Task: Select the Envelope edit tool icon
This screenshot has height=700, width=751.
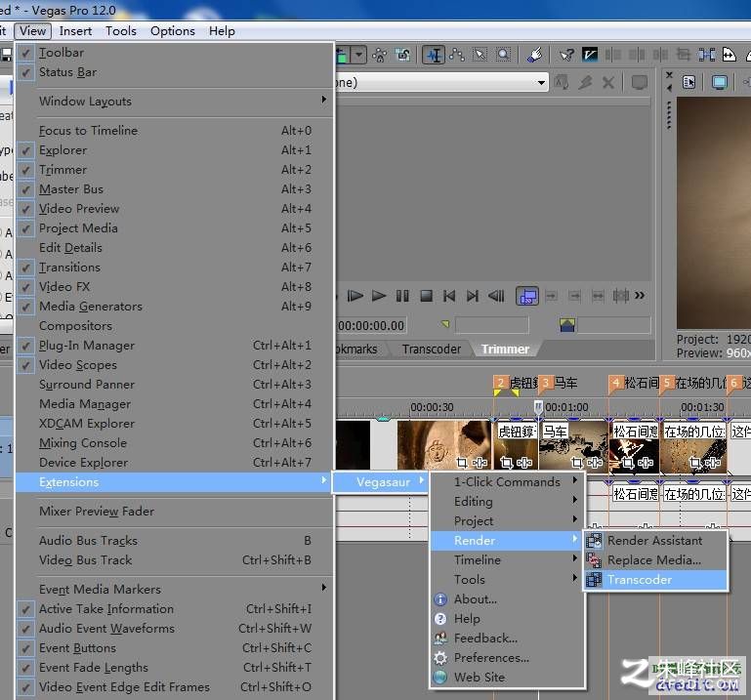Action: tap(456, 56)
